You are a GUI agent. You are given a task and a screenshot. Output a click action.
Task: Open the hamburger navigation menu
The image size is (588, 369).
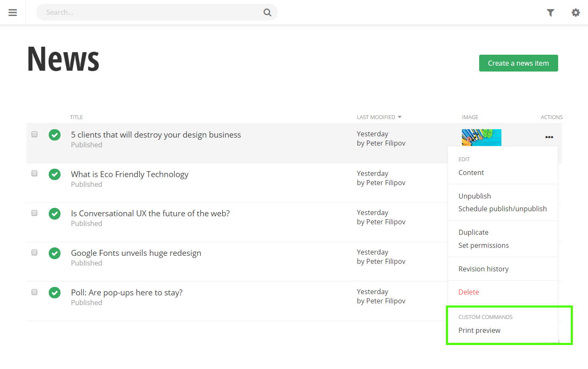click(x=13, y=13)
